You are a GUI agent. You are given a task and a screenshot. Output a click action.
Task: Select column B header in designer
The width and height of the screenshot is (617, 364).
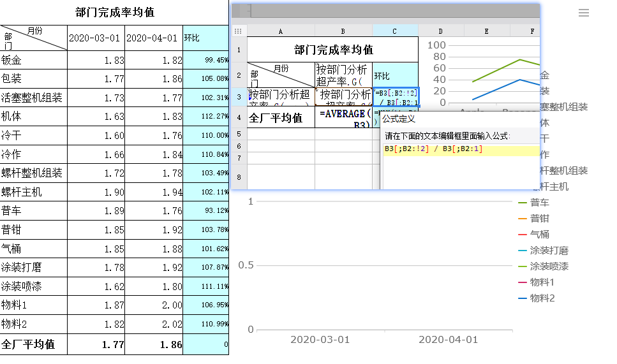343,31
